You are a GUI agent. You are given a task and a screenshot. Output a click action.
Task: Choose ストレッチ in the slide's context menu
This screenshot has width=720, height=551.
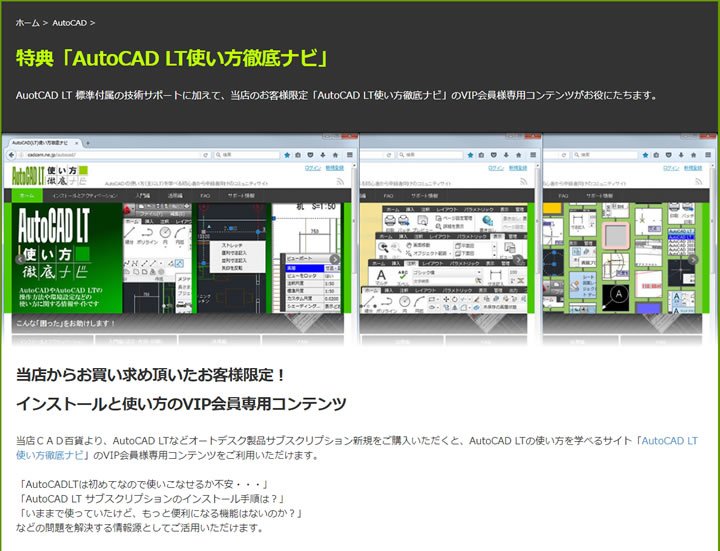[232, 246]
